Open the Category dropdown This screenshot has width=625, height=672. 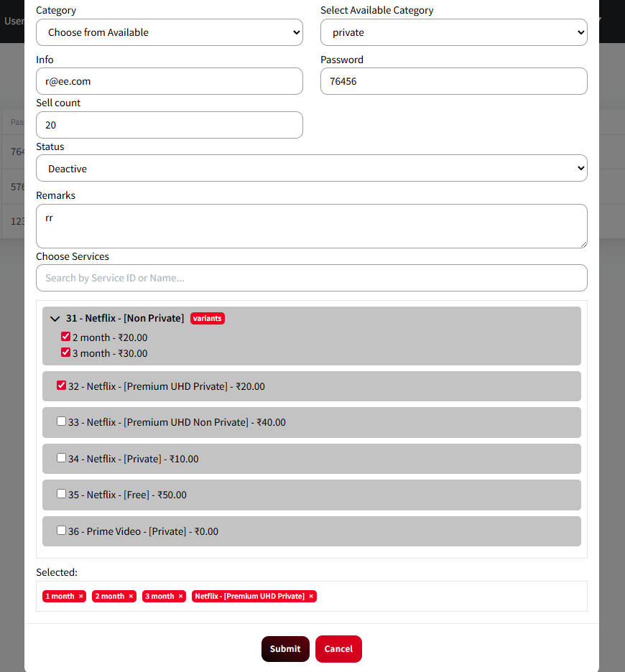tap(170, 32)
